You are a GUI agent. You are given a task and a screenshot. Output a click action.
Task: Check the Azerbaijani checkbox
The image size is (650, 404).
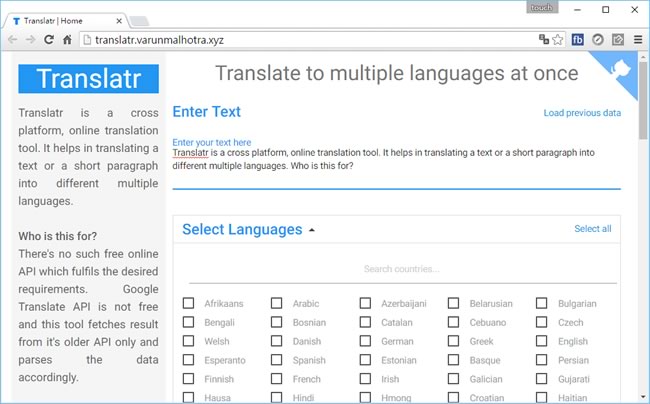365,303
